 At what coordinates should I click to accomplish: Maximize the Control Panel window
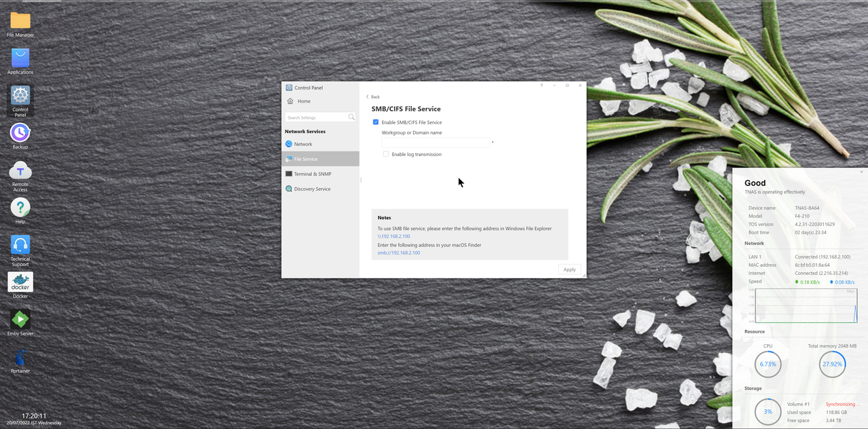[567, 86]
